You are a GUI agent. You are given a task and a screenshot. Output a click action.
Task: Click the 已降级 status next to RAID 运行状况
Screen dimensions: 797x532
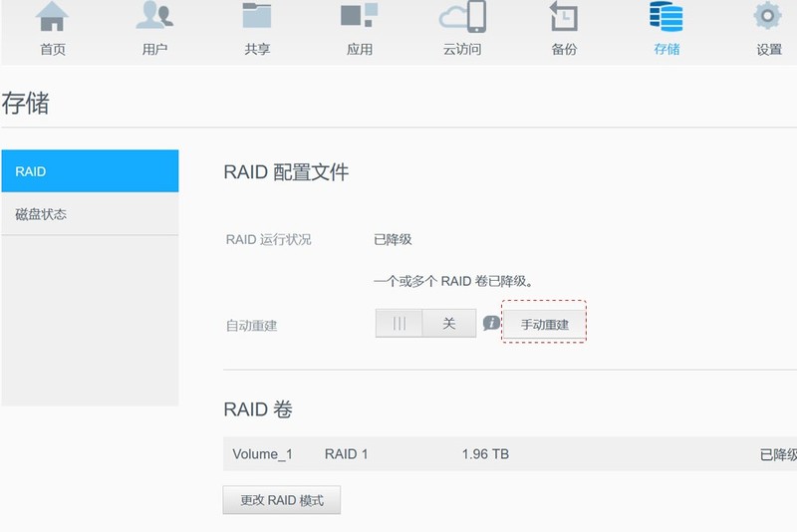[393, 239]
